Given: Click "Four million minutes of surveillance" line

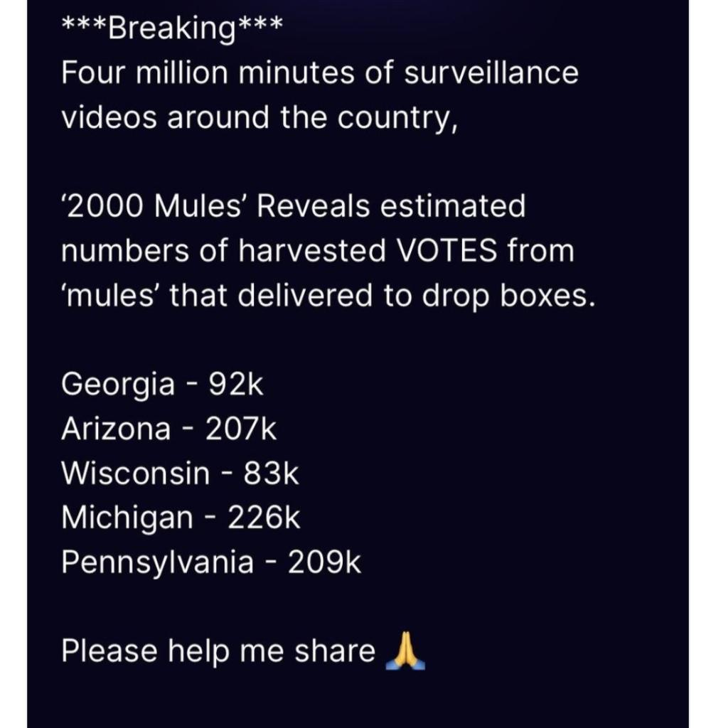Looking at the screenshot, I should coord(319,73).
